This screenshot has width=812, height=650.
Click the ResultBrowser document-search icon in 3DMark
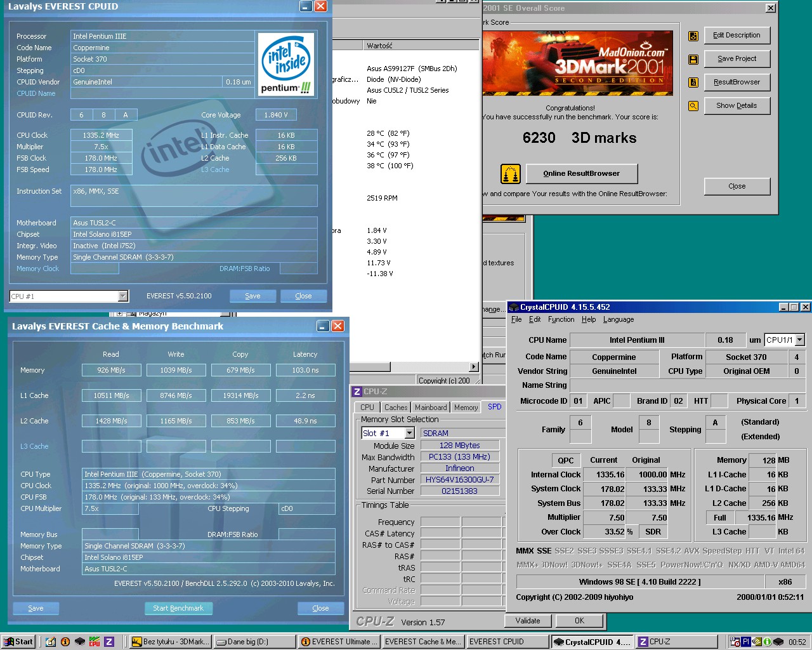tap(693, 83)
